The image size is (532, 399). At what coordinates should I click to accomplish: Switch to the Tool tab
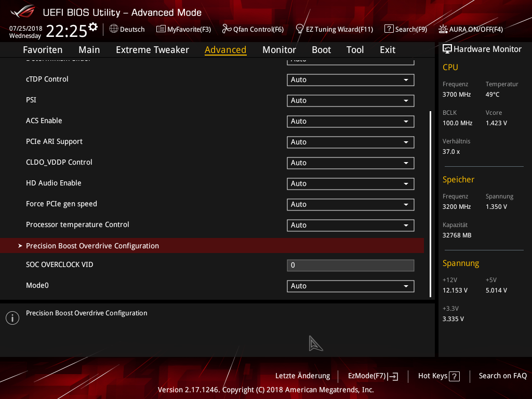tap(355, 50)
